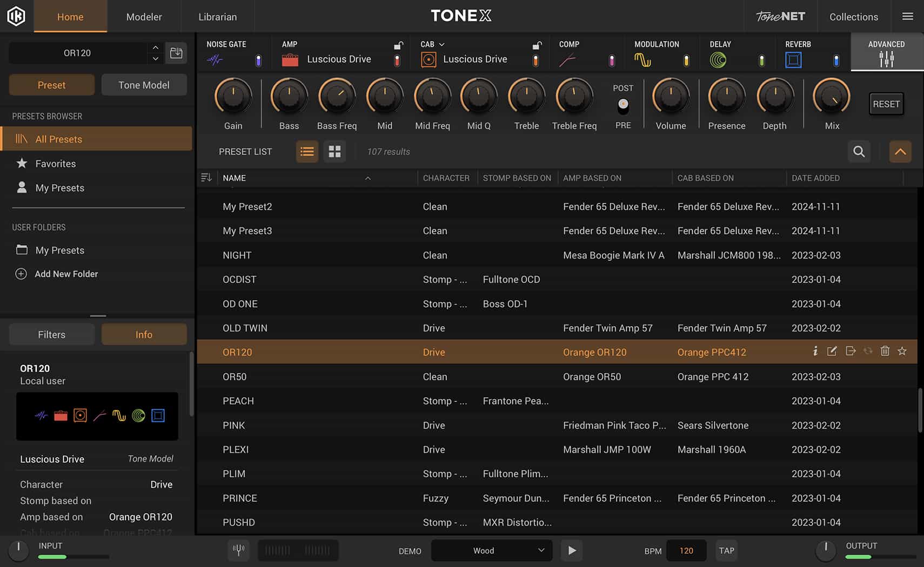Open the ToneNET page
This screenshot has height=567, width=924.
[780, 16]
